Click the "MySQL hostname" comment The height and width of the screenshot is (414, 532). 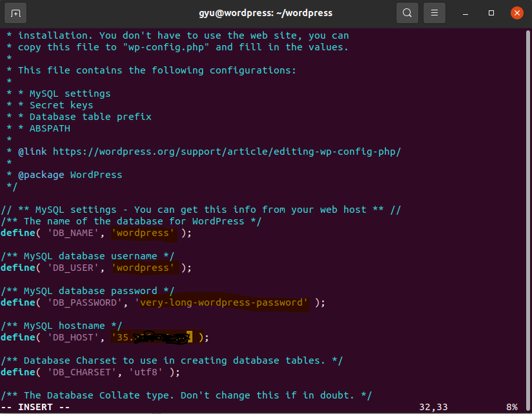[61, 326]
